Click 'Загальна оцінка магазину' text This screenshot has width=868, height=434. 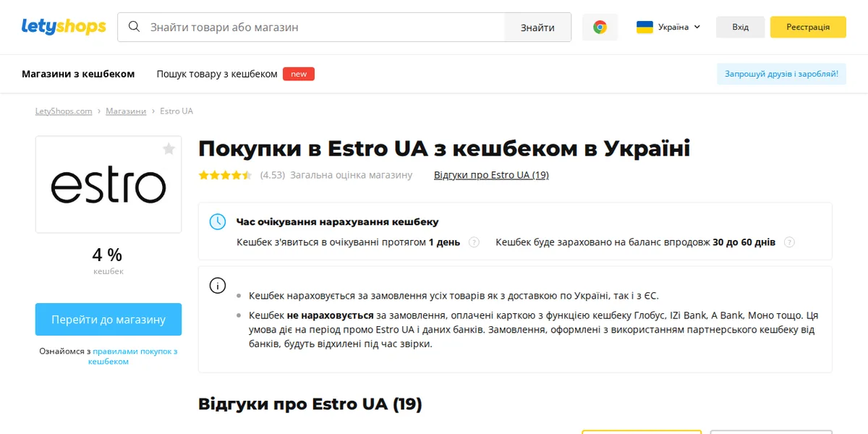click(352, 175)
